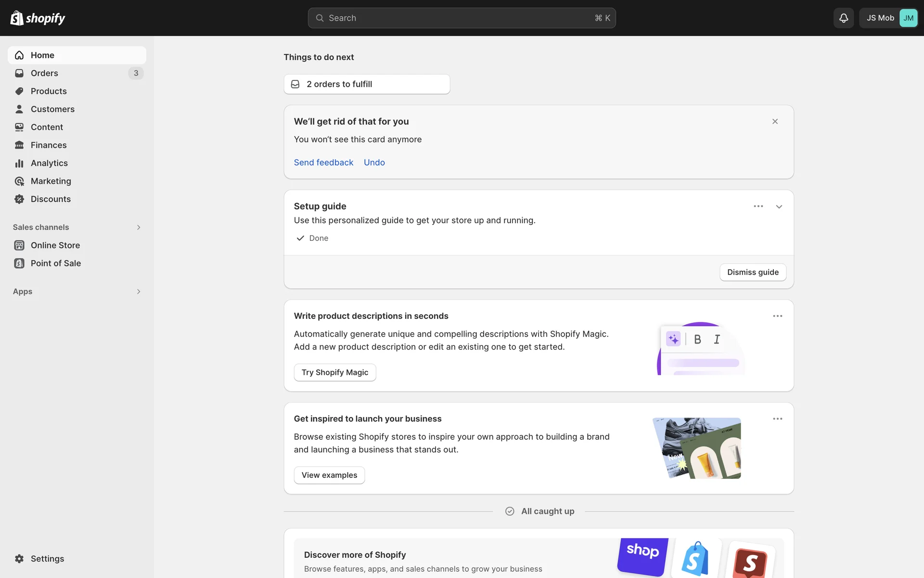The height and width of the screenshot is (578, 924).
Task: Click the Try Shopify Magic button
Action: point(334,372)
